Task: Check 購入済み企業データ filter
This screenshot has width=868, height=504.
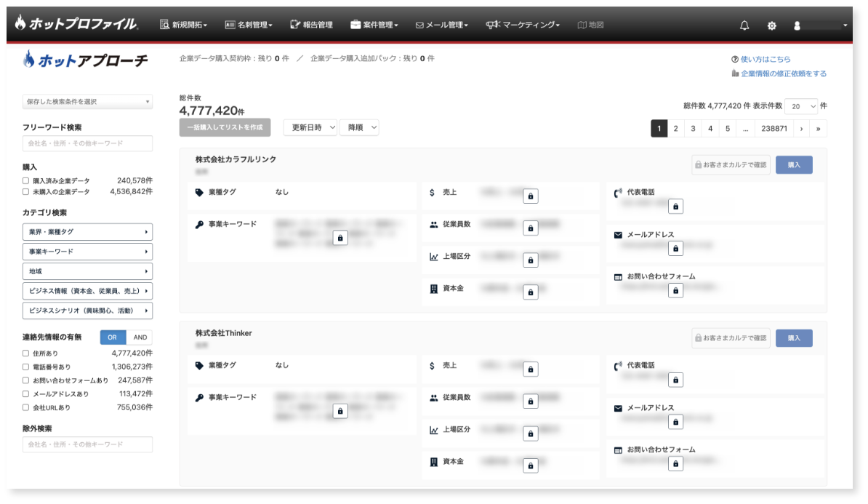Action: click(x=25, y=180)
